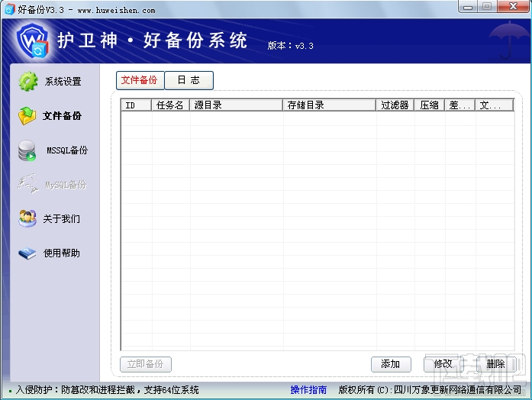Click the app icon in the title bar
The image size is (532, 400).
pos(9,9)
